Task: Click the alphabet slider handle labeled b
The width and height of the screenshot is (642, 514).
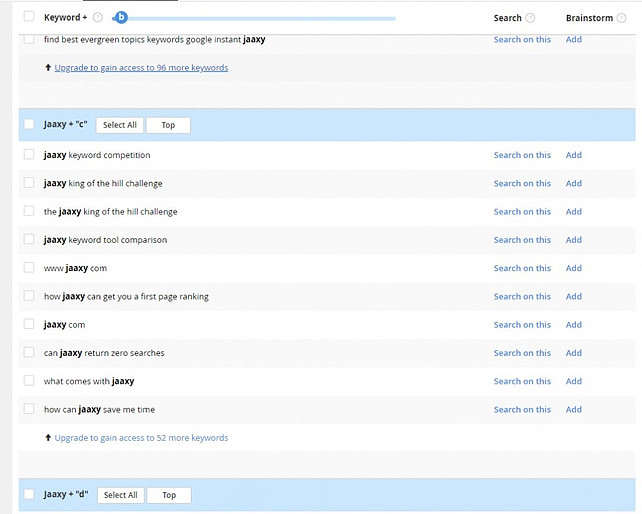Action: pos(121,18)
